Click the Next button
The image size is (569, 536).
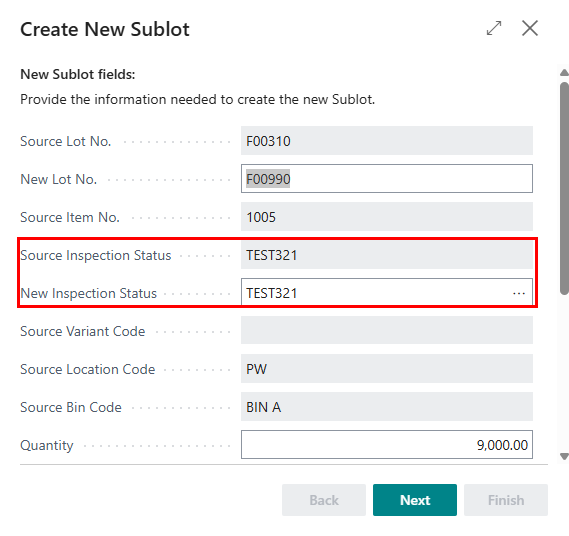click(x=415, y=500)
